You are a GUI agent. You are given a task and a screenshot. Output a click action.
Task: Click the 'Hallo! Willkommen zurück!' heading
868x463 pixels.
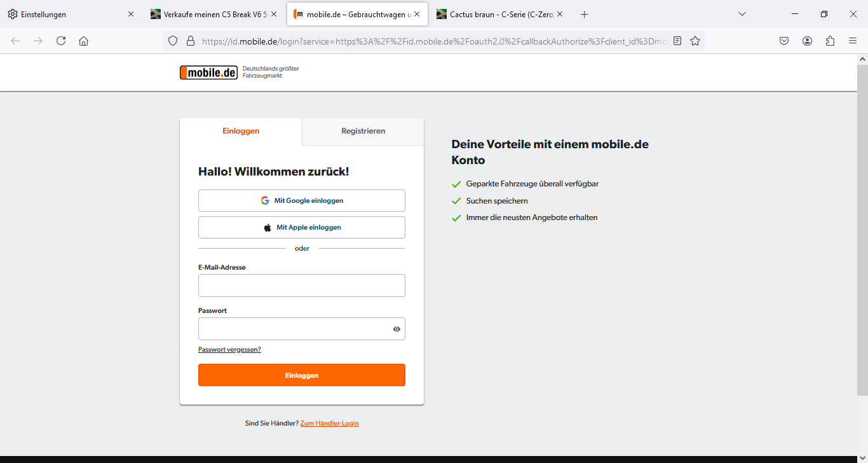tap(274, 172)
